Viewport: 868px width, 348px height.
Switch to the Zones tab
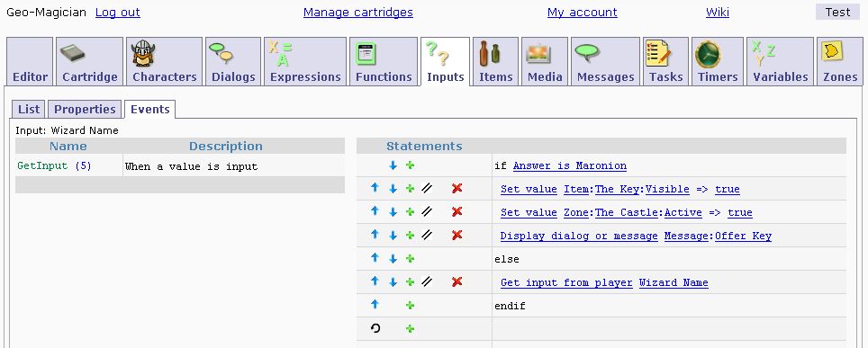click(840, 61)
